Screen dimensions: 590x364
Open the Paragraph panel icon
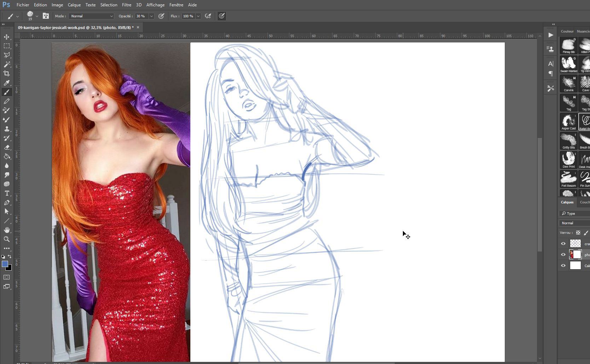551,74
